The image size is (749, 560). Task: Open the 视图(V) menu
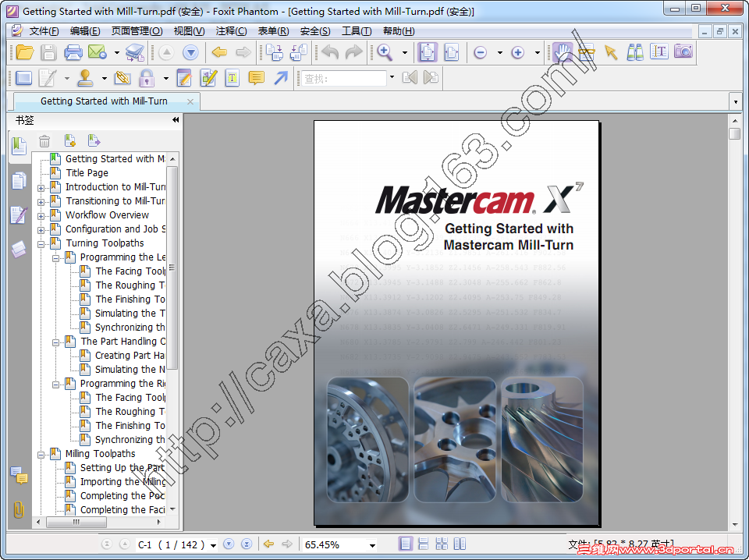(189, 31)
